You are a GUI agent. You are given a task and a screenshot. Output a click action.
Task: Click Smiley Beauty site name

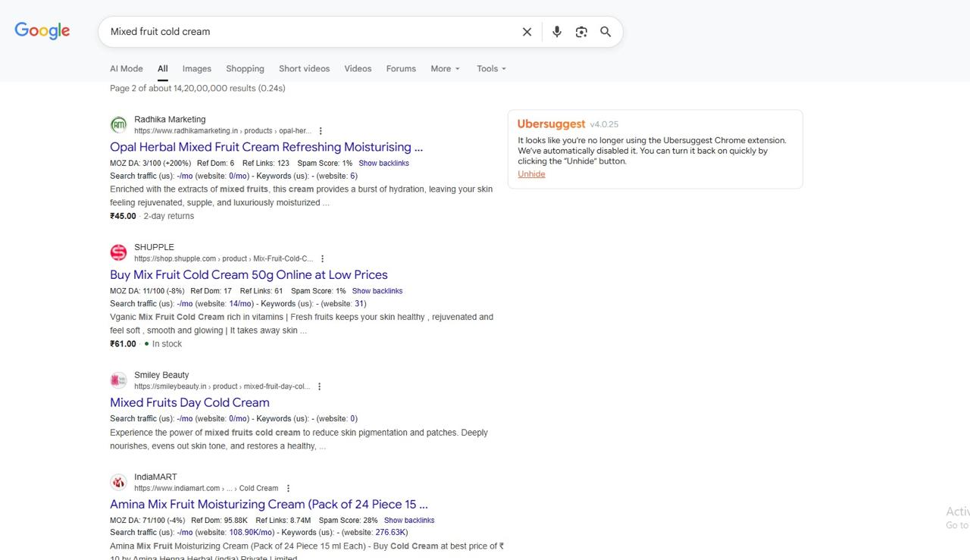click(161, 374)
